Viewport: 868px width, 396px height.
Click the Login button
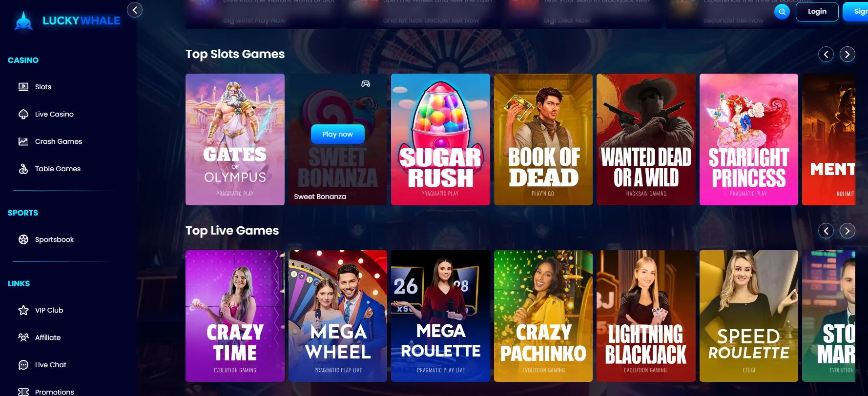(817, 12)
